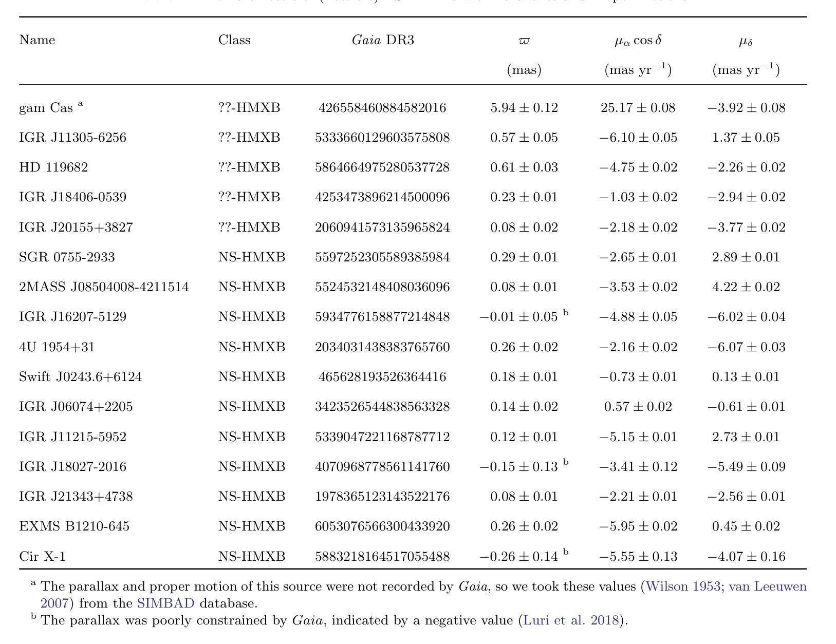Select Gaia ID 5524532148408036096

[x=382, y=287]
